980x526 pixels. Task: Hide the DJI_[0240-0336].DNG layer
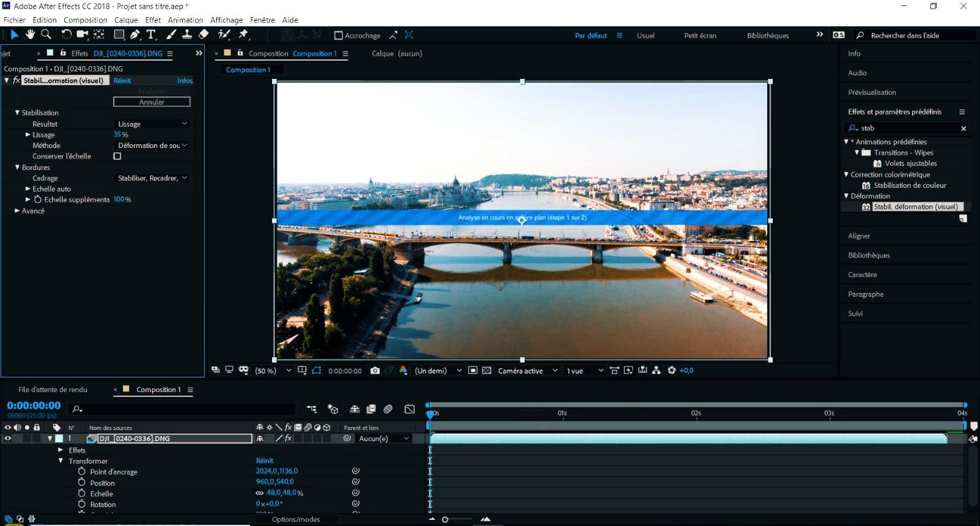tap(7, 439)
